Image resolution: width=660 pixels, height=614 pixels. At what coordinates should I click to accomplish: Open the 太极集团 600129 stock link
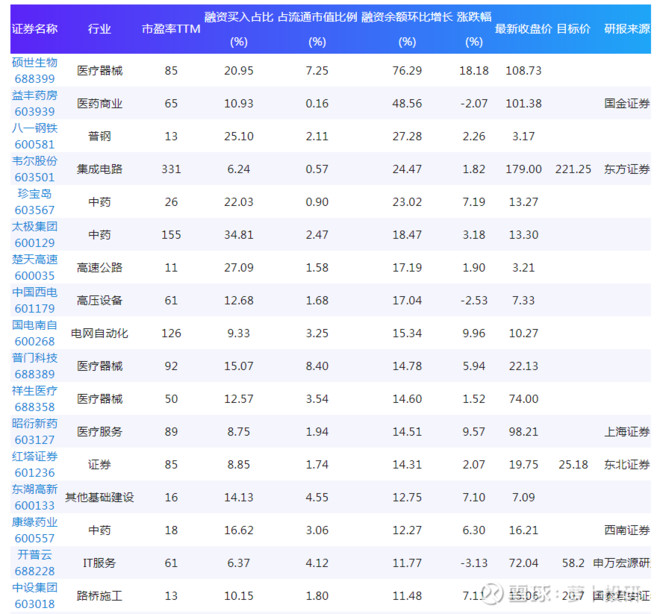(34, 234)
